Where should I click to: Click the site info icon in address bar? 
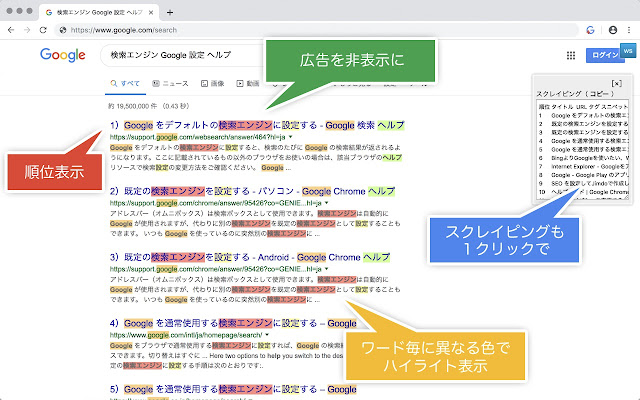pos(63,30)
